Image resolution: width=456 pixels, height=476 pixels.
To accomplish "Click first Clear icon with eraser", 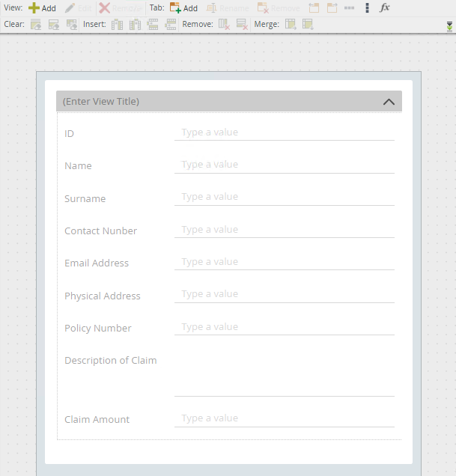I will [x=36, y=24].
